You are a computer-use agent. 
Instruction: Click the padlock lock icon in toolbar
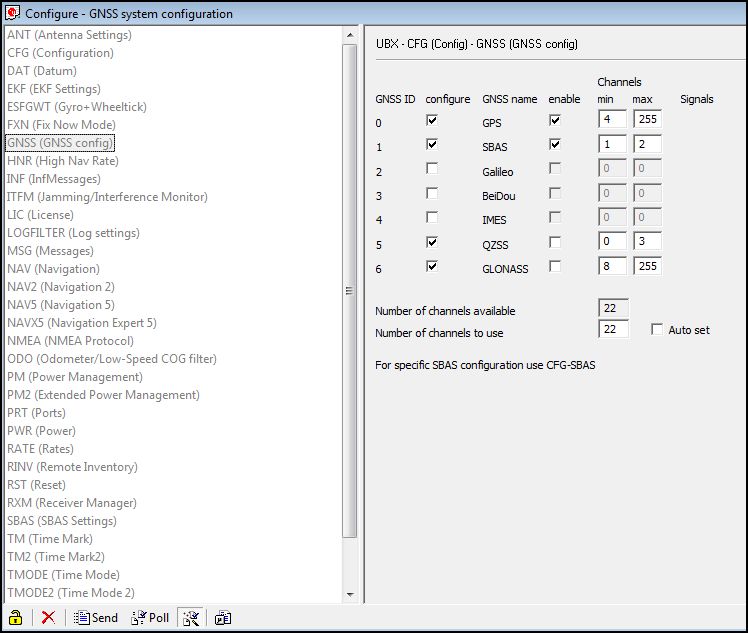(x=15, y=618)
